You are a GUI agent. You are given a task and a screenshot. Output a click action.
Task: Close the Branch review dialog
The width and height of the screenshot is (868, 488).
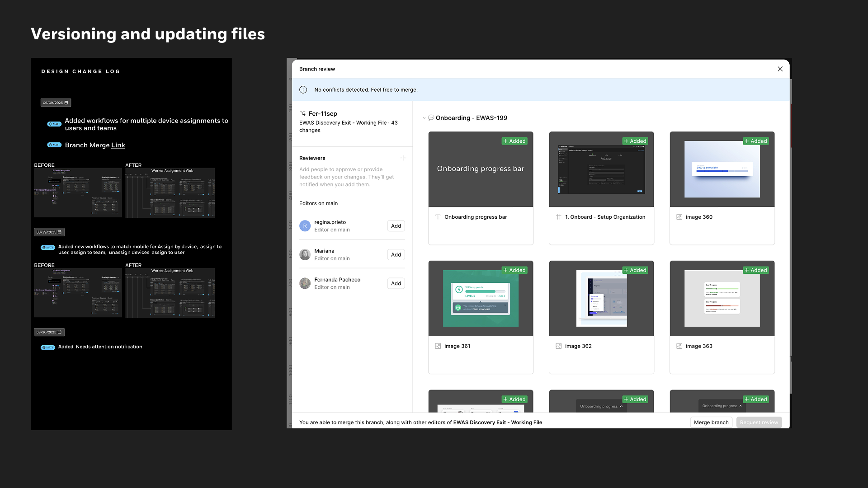click(x=780, y=69)
